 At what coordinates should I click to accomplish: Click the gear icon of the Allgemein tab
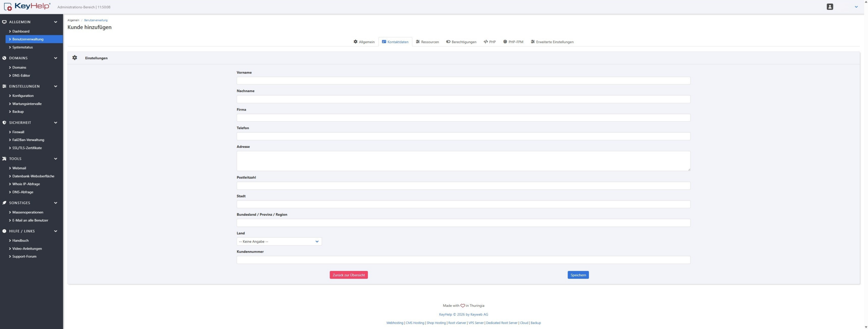[355, 42]
